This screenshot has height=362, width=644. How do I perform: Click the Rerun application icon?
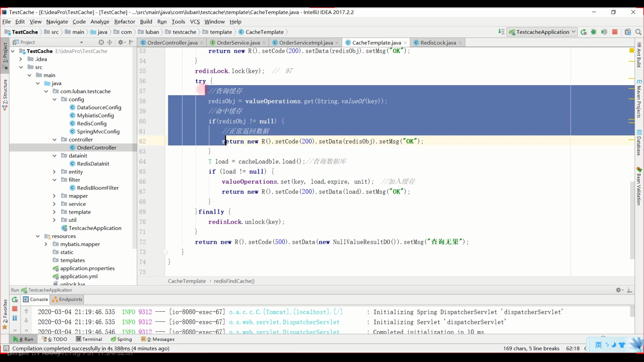(x=14, y=300)
